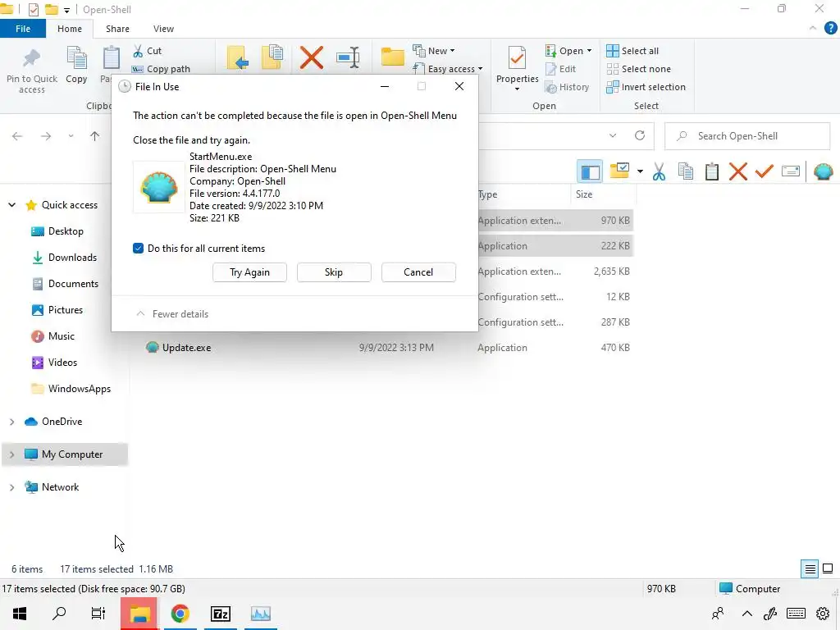The width and height of the screenshot is (840, 630).
Task: Open the File menu tab
Action: click(23, 29)
